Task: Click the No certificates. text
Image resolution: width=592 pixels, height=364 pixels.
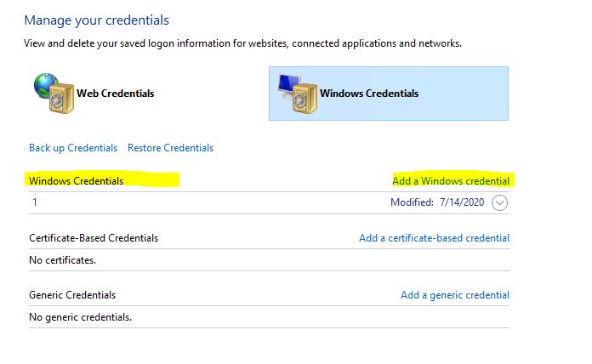Action: [63, 260]
